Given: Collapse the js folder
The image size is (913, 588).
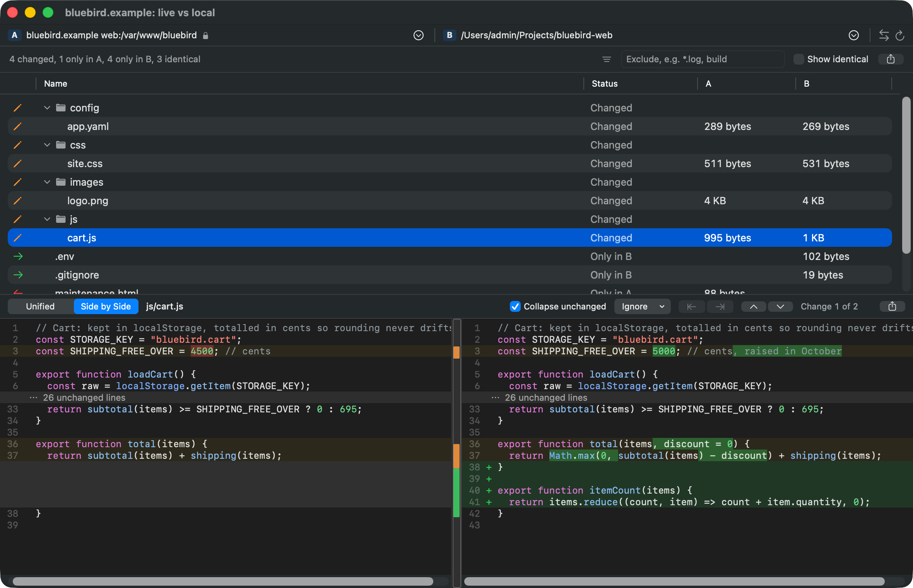Looking at the screenshot, I should 47,219.
